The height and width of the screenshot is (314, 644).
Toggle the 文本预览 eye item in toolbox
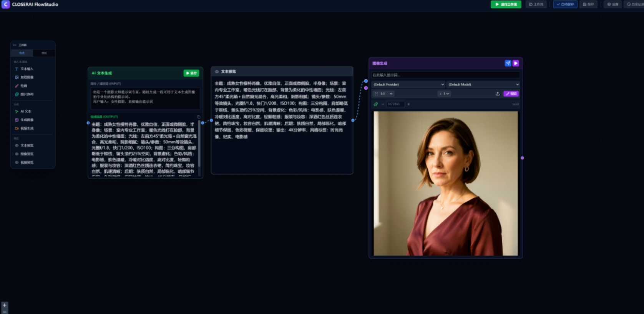point(26,145)
